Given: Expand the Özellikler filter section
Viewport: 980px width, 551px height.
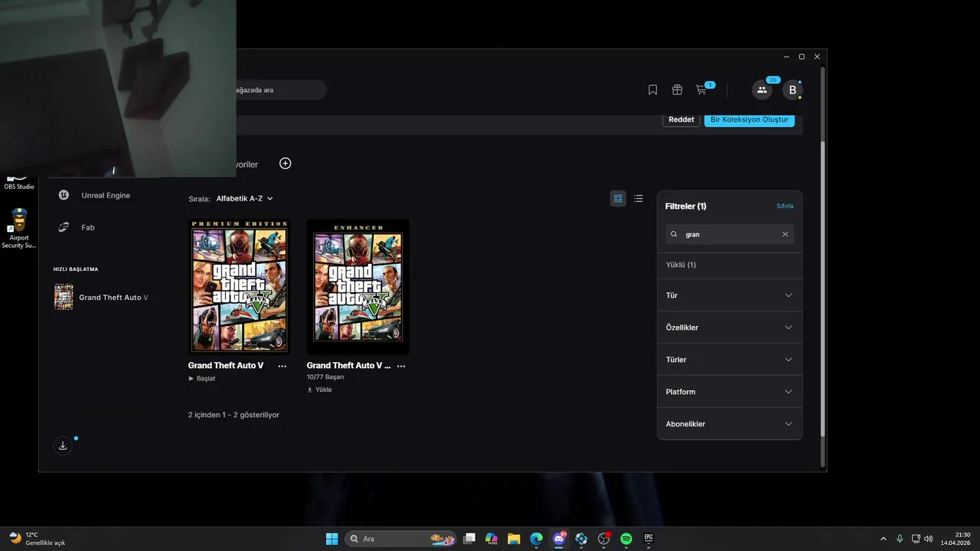Looking at the screenshot, I should [730, 328].
